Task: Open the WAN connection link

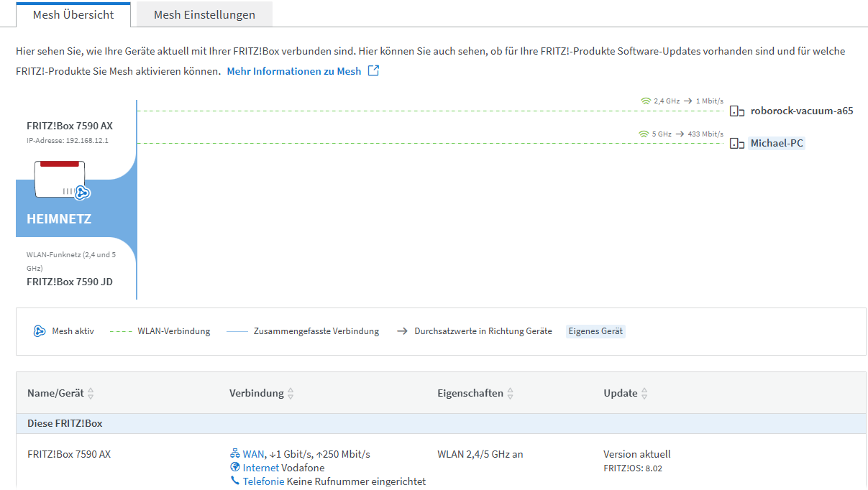Action: [x=253, y=454]
